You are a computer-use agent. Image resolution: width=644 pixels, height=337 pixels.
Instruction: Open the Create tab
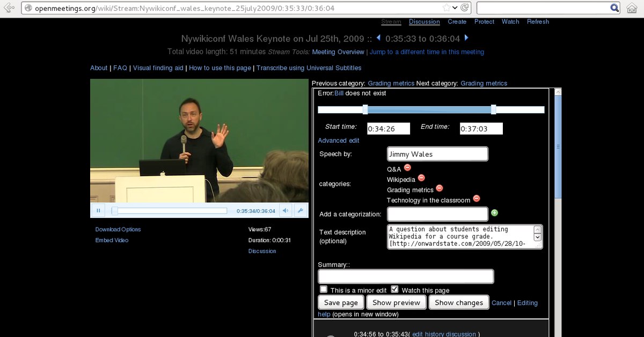pos(457,22)
